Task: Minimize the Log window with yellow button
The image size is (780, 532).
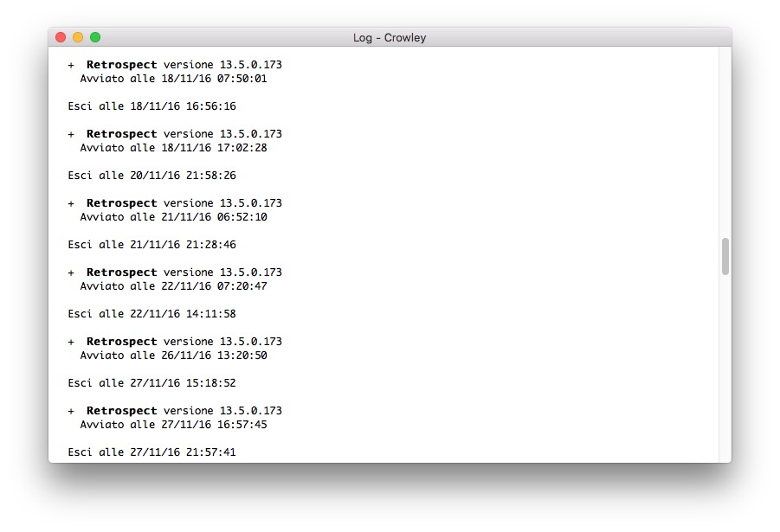Action: tap(78, 37)
